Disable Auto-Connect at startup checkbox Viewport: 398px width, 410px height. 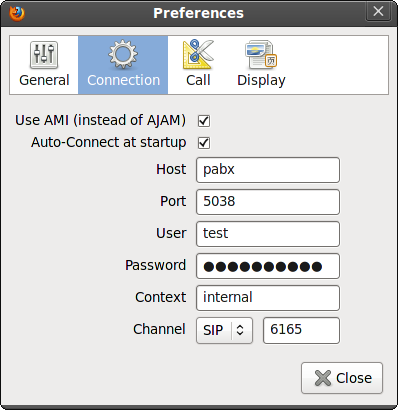pos(204,143)
